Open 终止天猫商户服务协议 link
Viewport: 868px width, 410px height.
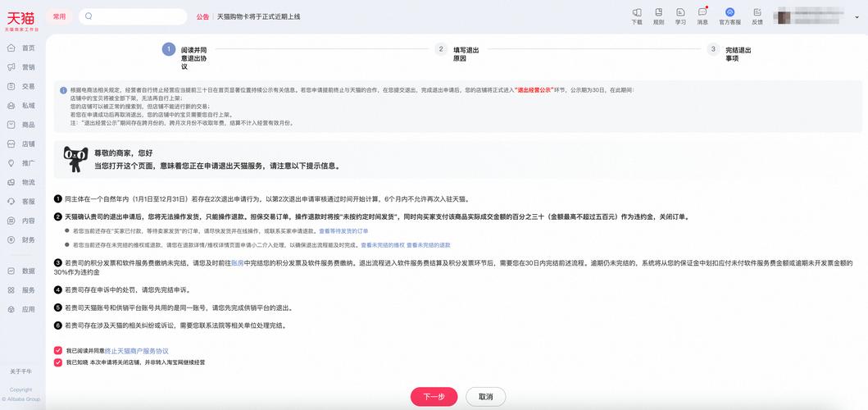137,351
